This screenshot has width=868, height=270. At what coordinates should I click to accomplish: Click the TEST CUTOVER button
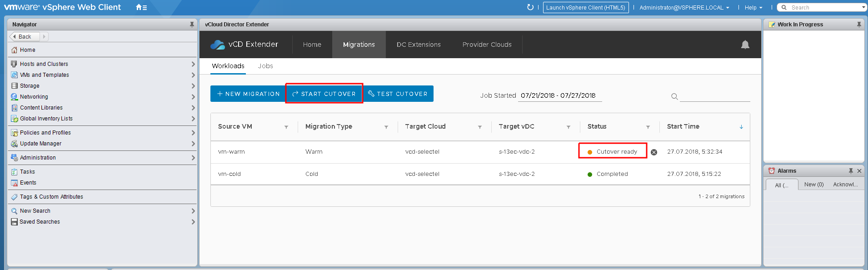[398, 94]
